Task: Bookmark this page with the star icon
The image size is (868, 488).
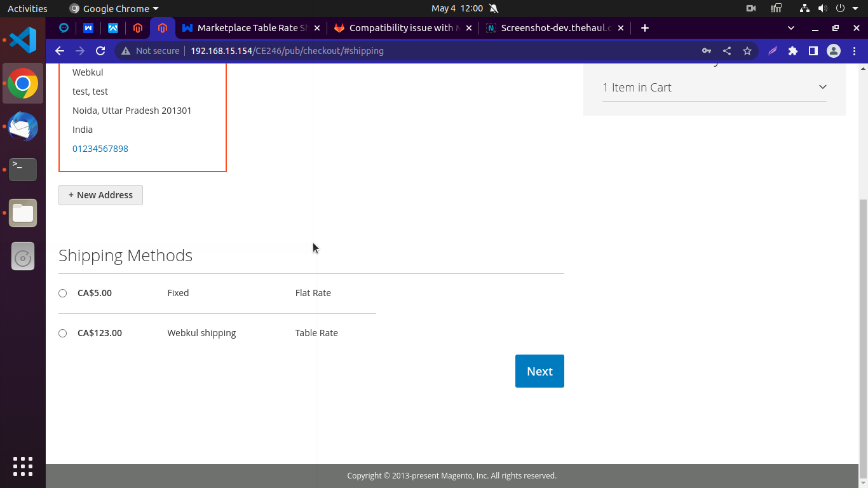Action: tap(747, 51)
